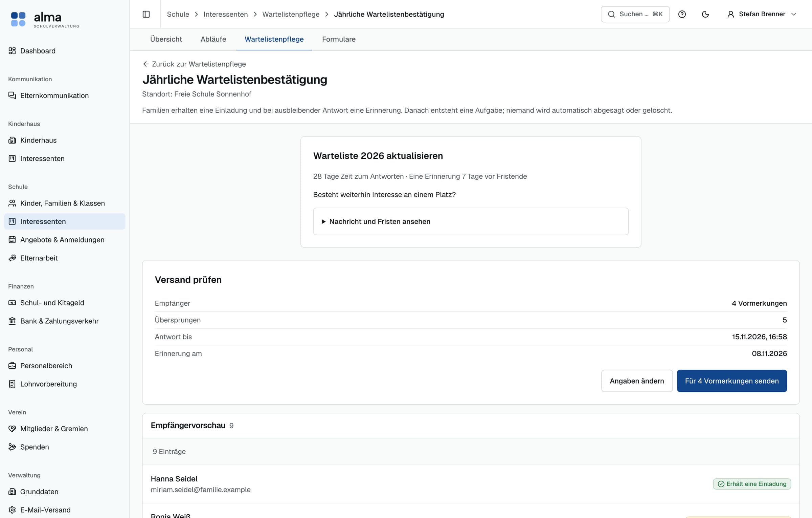Open Wartelistenpflege breadcrumb link

point(291,14)
